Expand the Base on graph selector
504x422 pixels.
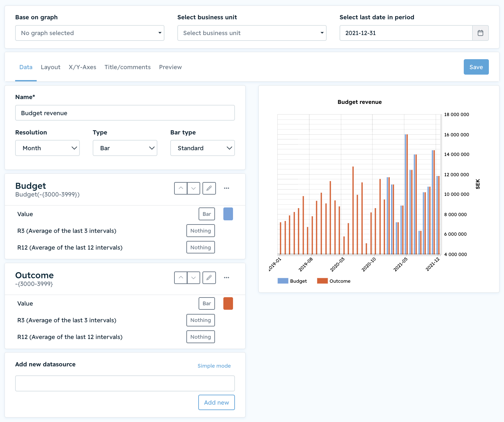90,33
